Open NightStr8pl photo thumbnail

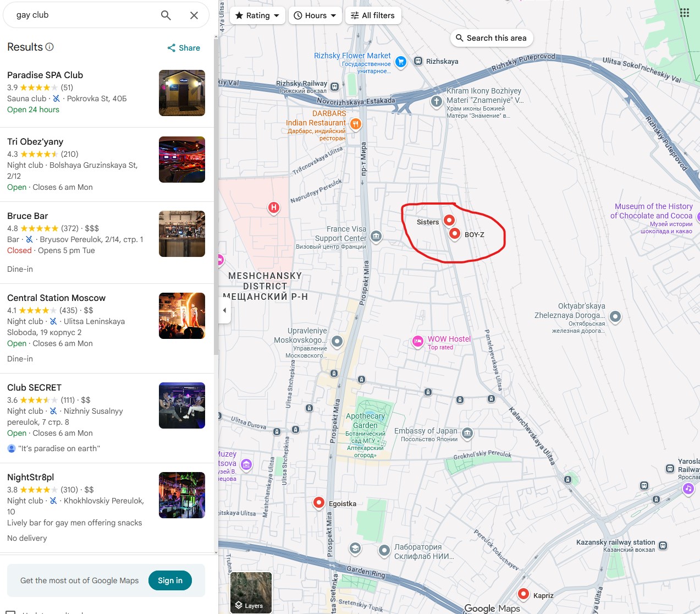[182, 495]
